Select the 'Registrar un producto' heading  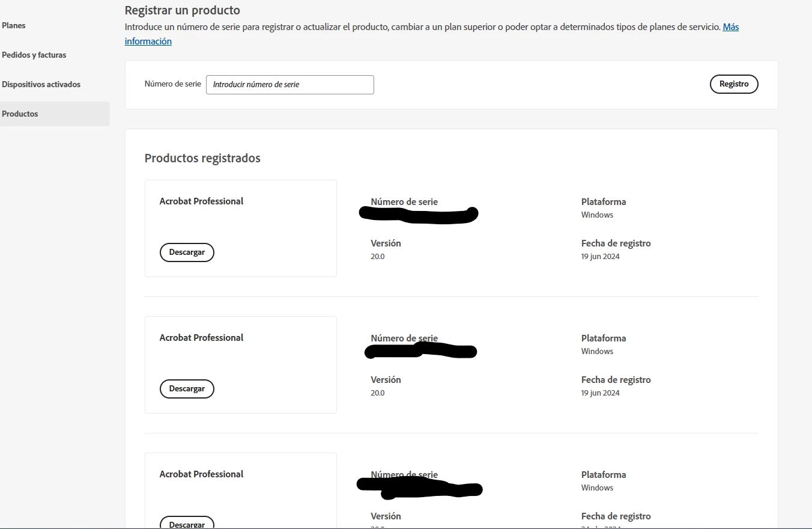pyautogui.click(x=182, y=10)
